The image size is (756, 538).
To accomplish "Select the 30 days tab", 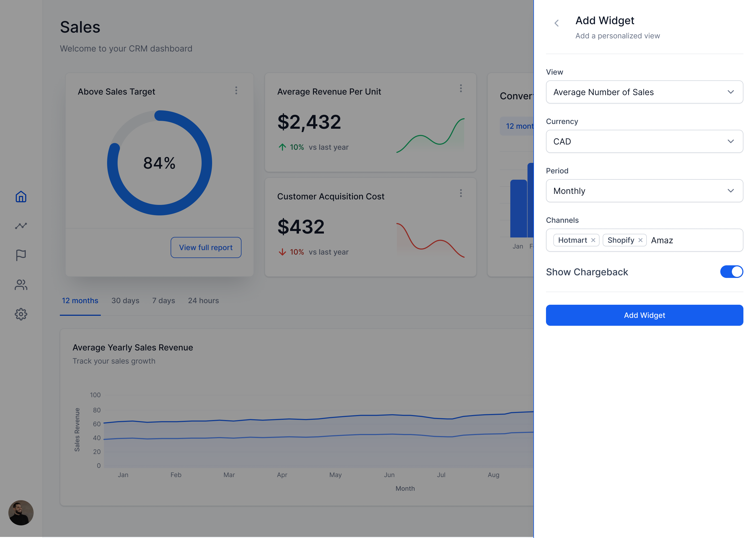I will tap(125, 301).
